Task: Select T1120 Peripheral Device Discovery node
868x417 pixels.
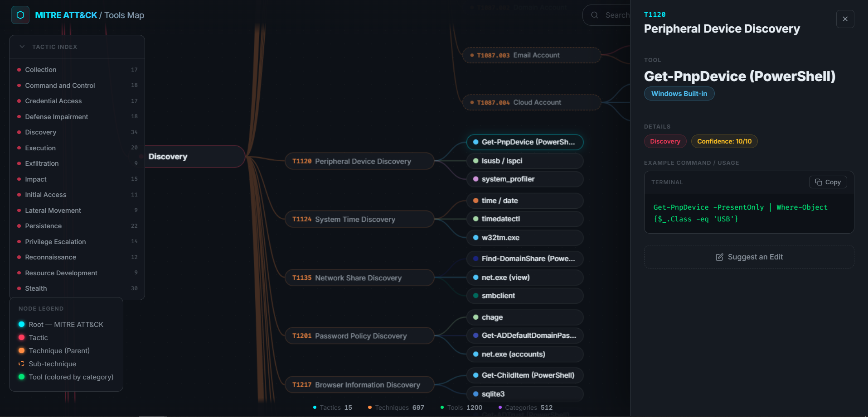Action: point(359,161)
